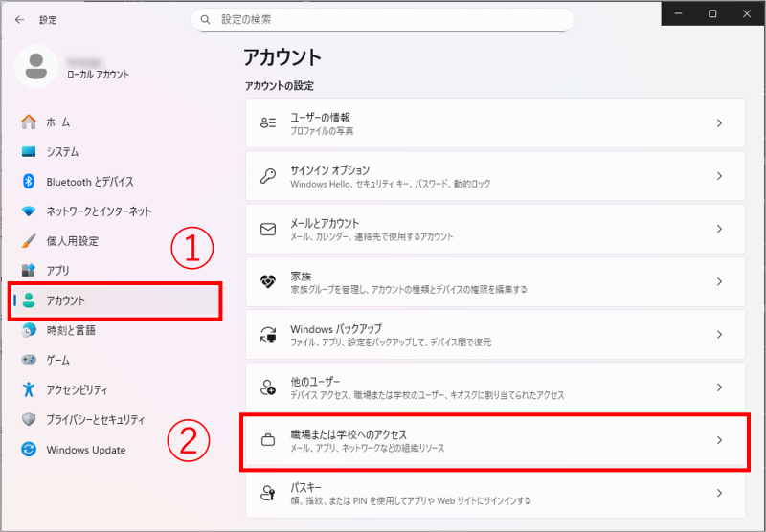This screenshot has height=532, width=766.
Task: Click the paintbrush personalization icon
Action: tap(29, 241)
